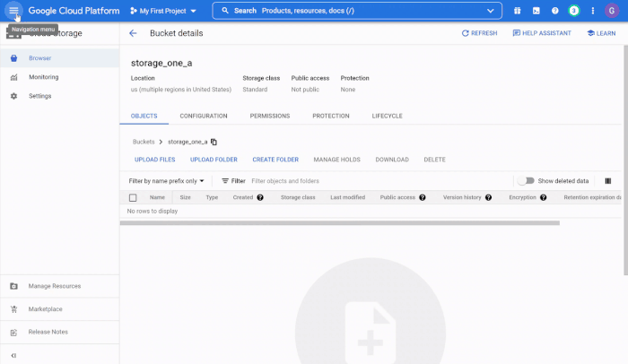Screen dimensions: 628x364
Task: Click the Release Notes icon
Action: click(x=13, y=333)
